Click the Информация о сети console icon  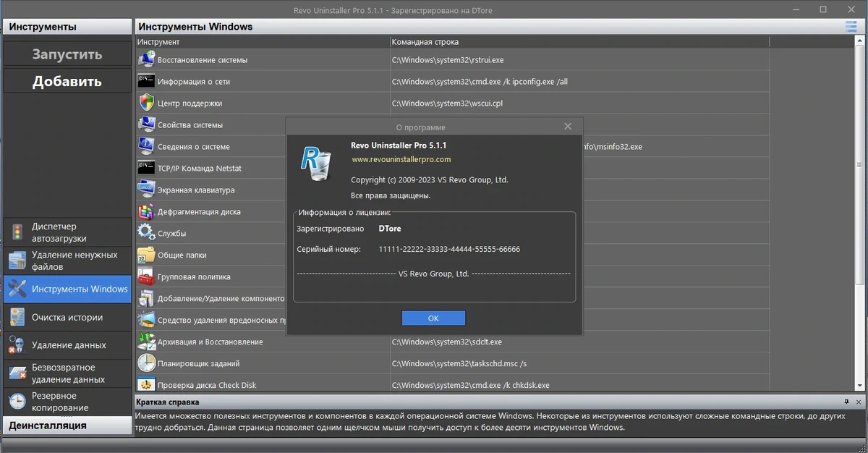pos(146,81)
